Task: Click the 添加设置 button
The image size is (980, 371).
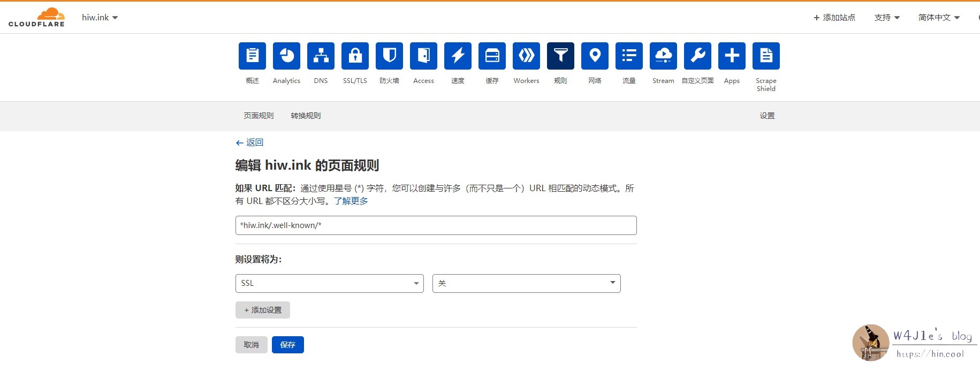Action: pyautogui.click(x=262, y=310)
